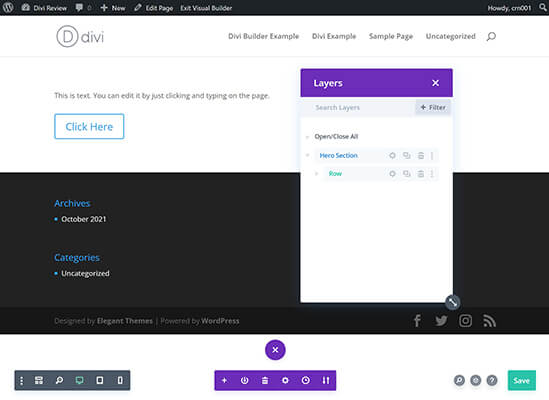Open the Layers Filter button
This screenshot has width=549, height=400.
pos(433,108)
